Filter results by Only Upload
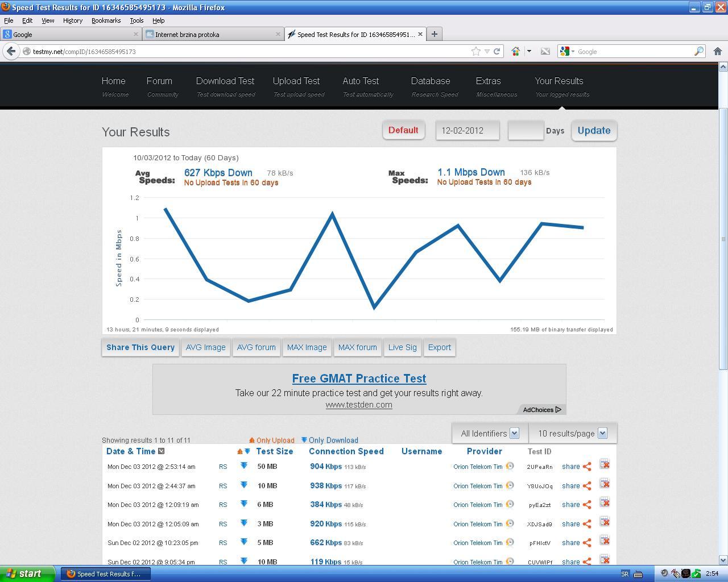Viewport: 728px width, 582px height. [271, 440]
